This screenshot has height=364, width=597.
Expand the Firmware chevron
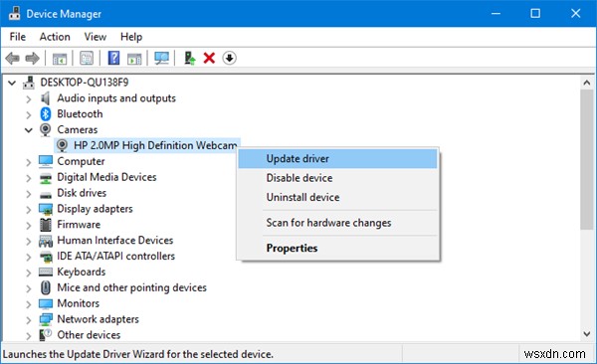pyautogui.click(x=29, y=226)
